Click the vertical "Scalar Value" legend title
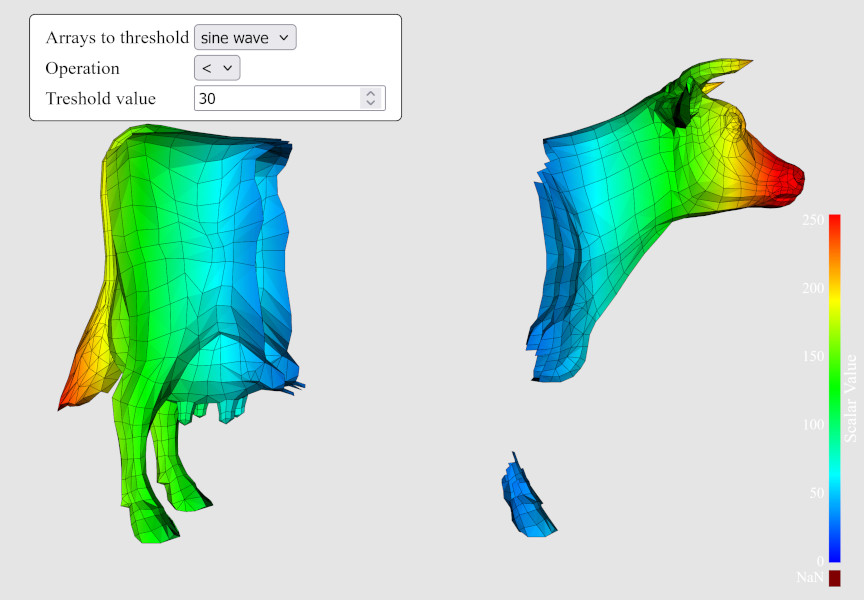Viewport: 864px width, 600px height. [850, 398]
